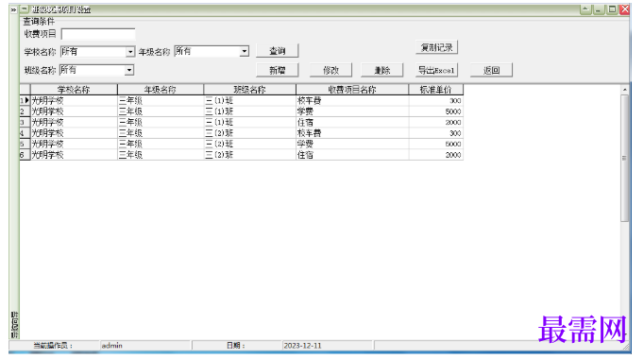
Task: Click the 新增 button
Action: [x=278, y=70]
